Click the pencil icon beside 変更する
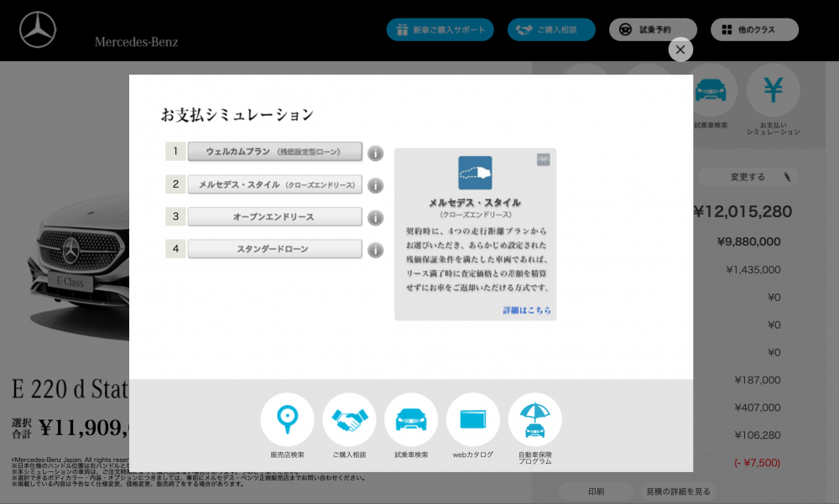 (787, 177)
